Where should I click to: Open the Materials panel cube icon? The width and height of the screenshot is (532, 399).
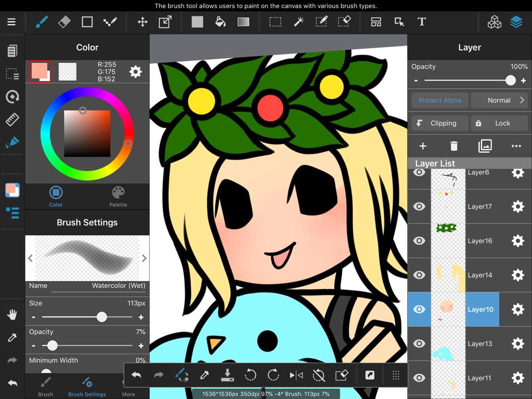coord(496,22)
